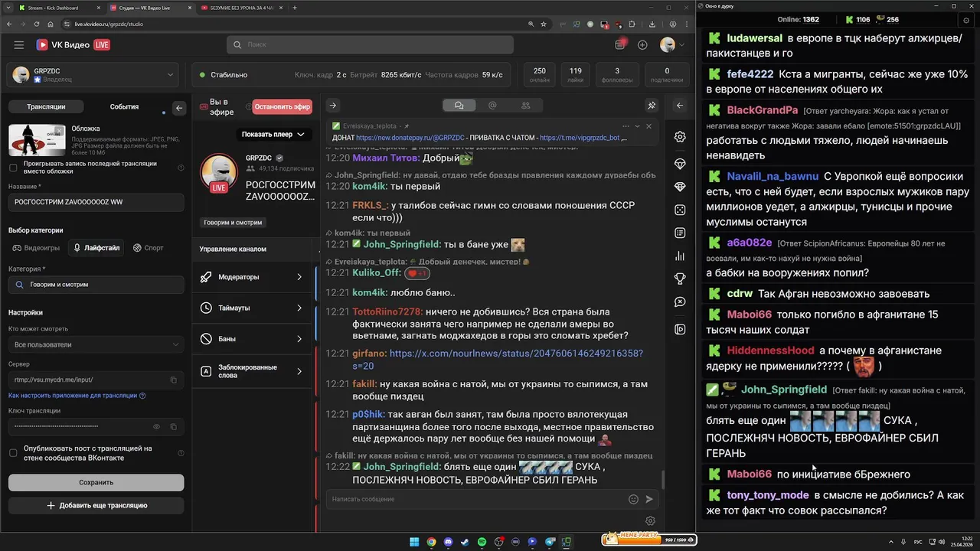This screenshot has height=551, width=980.
Task: Select the Лайфстайл category type
Action: [x=96, y=248]
